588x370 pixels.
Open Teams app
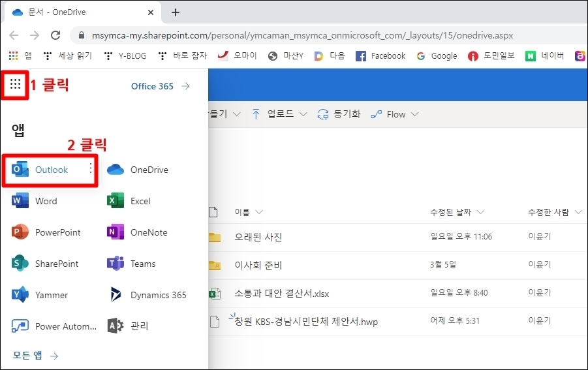click(x=131, y=264)
